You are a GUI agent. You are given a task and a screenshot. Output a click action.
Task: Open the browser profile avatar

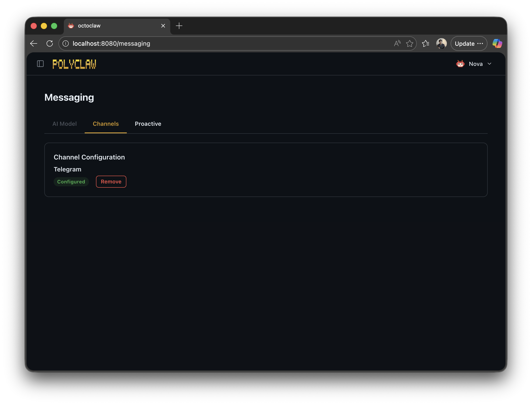pos(441,44)
